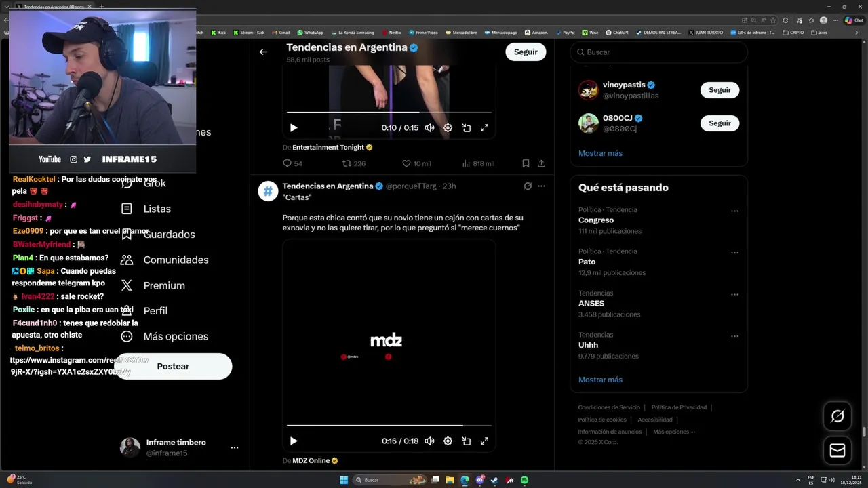Open the browser Chat copilot button

[853, 20]
